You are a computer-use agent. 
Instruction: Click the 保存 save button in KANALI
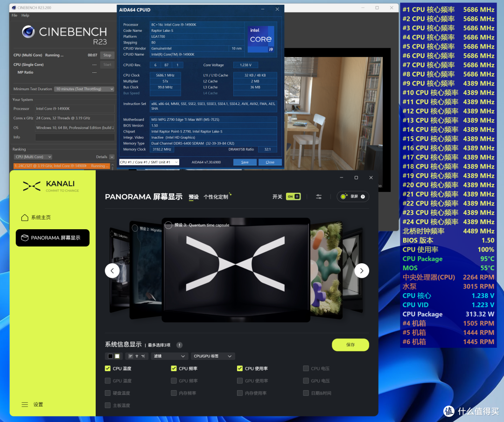350,345
